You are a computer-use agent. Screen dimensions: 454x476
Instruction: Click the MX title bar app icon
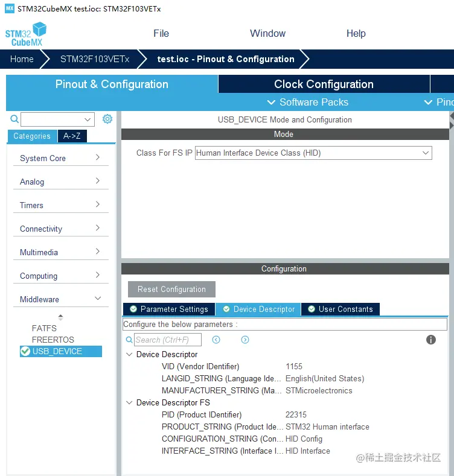click(x=10, y=8)
